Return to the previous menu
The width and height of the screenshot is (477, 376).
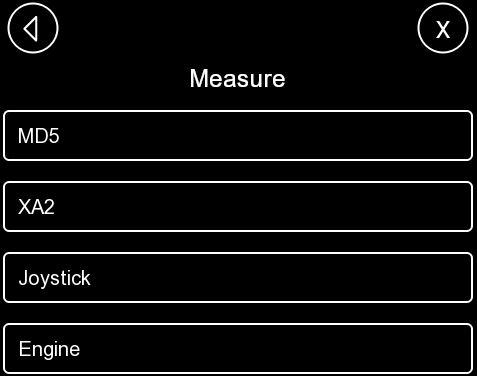click(33, 28)
